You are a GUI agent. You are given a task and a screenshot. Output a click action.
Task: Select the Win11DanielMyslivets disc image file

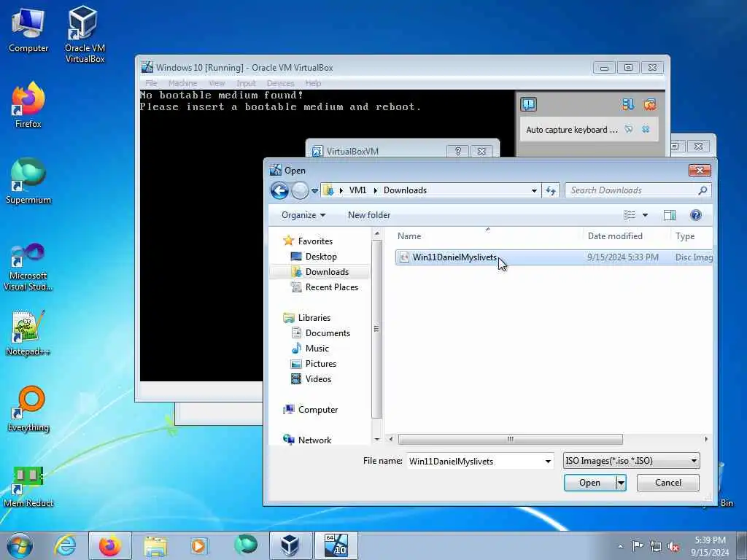(554, 257)
